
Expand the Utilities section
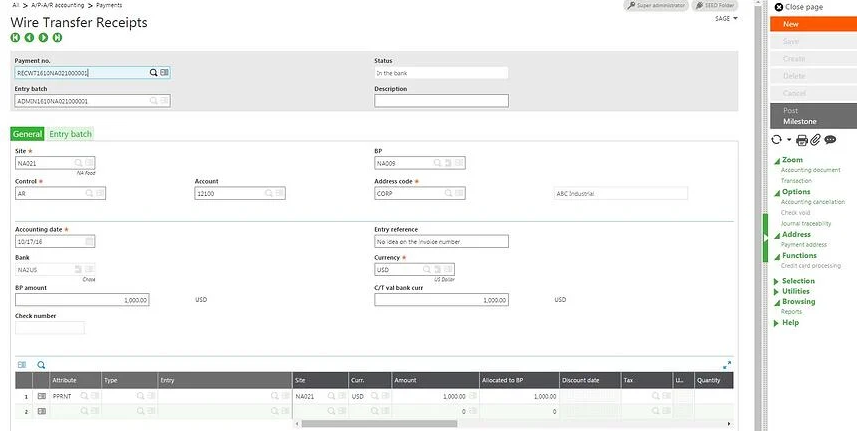[776, 291]
